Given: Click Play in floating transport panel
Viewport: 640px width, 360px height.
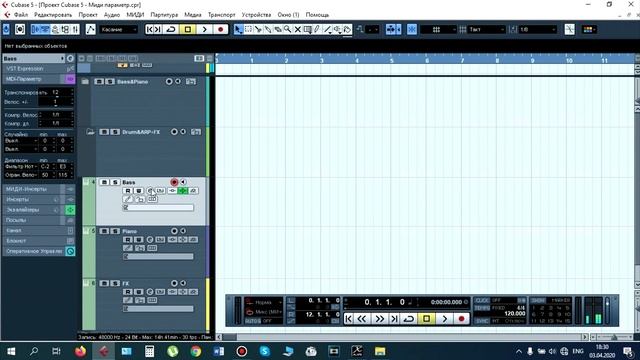Looking at the screenshot, I should tap(444, 318).
